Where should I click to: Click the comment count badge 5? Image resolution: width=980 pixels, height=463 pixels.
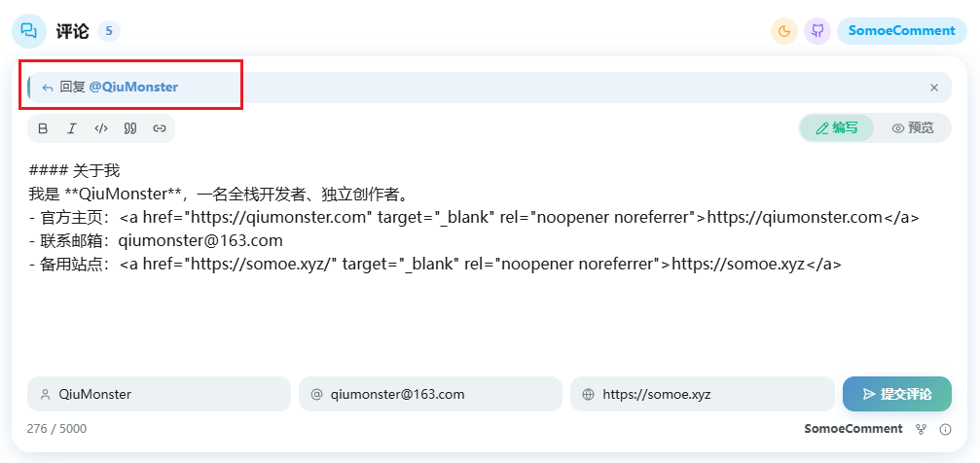click(109, 30)
